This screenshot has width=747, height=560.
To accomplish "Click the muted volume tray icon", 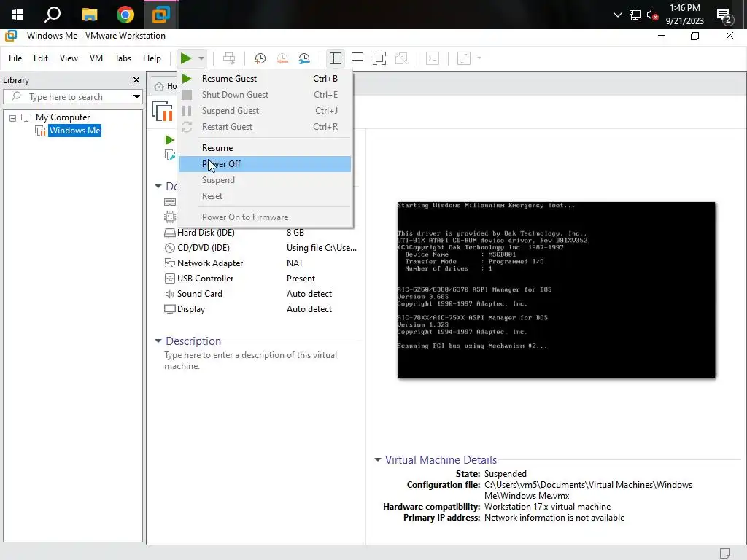I will [652, 15].
